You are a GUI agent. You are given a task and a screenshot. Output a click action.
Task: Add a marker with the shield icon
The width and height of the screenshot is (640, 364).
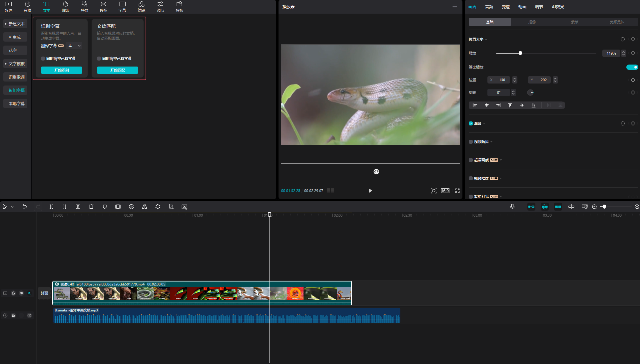[x=105, y=207]
